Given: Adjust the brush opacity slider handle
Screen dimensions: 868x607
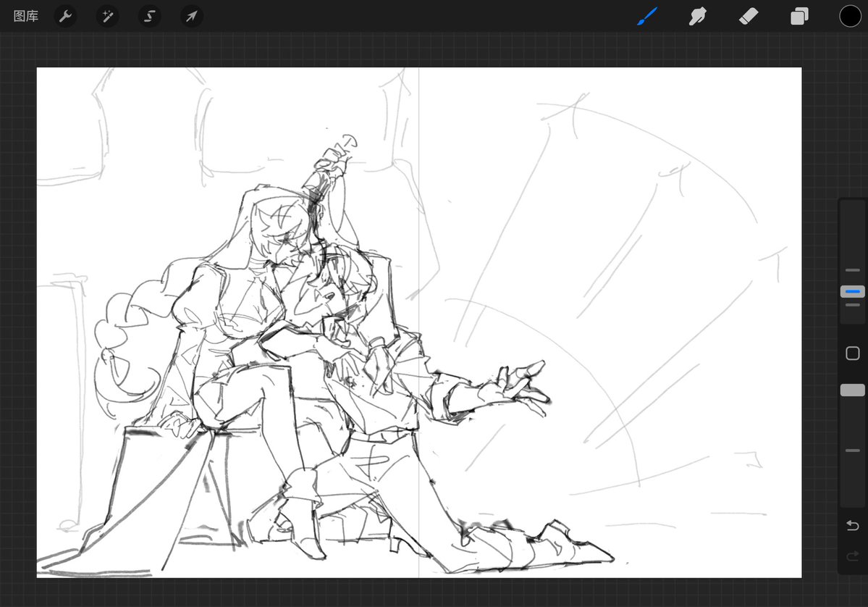Looking at the screenshot, I should point(853,390).
